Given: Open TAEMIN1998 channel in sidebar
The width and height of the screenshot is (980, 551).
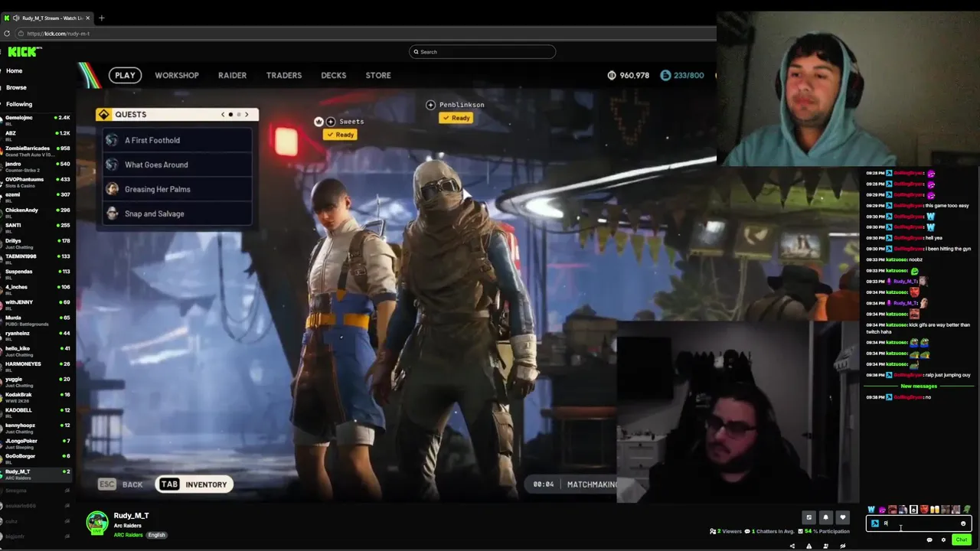Looking at the screenshot, I should point(36,258).
